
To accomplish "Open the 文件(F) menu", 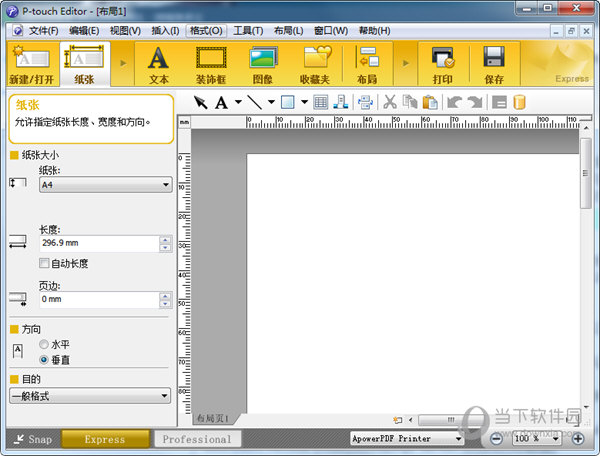I will click(x=44, y=31).
